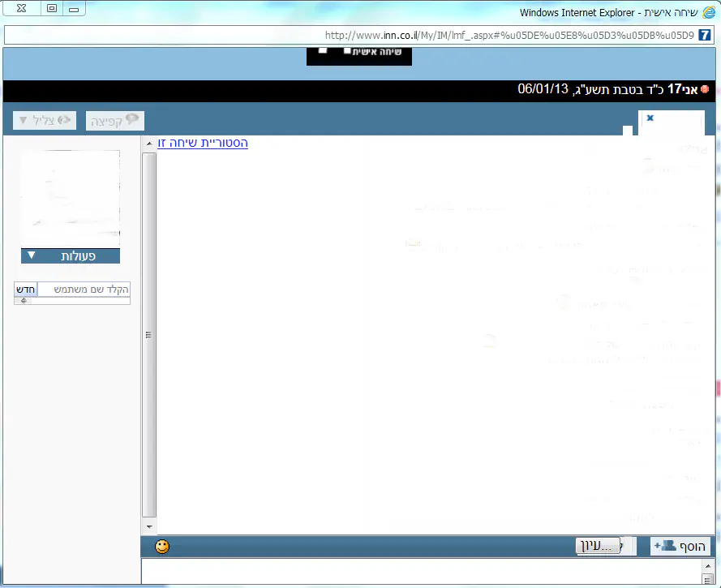Expand the פעולות actions menu
721x588 pixels.
[x=71, y=256]
